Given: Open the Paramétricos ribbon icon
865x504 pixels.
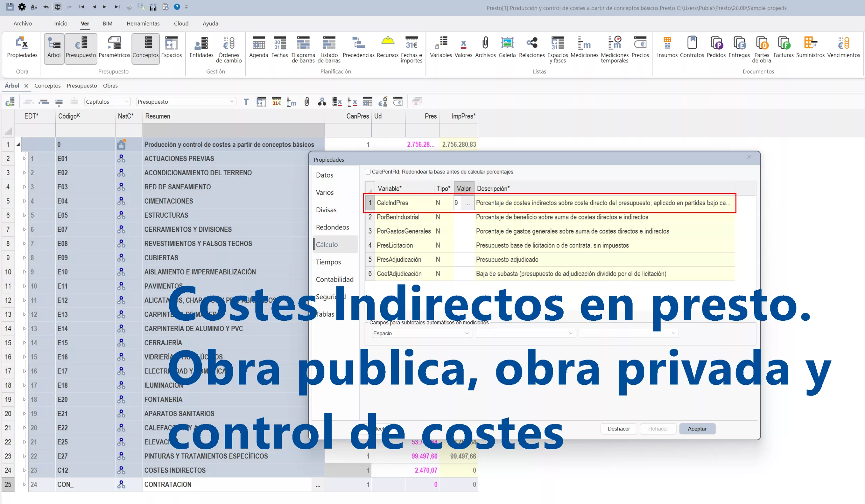Looking at the screenshot, I should pos(114,48).
